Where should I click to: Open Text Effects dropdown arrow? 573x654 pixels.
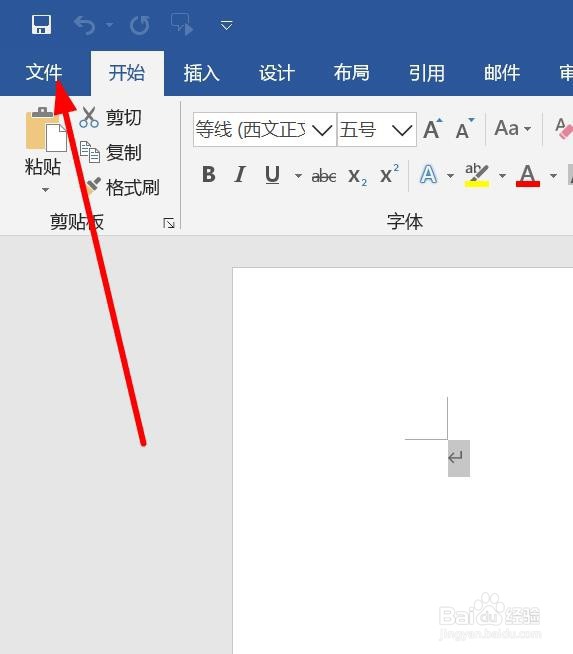pyautogui.click(x=450, y=176)
